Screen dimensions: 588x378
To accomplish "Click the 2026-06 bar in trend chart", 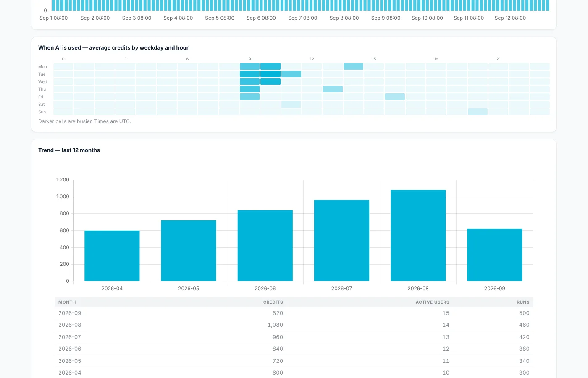I will pyautogui.click(x=265, y=246).
